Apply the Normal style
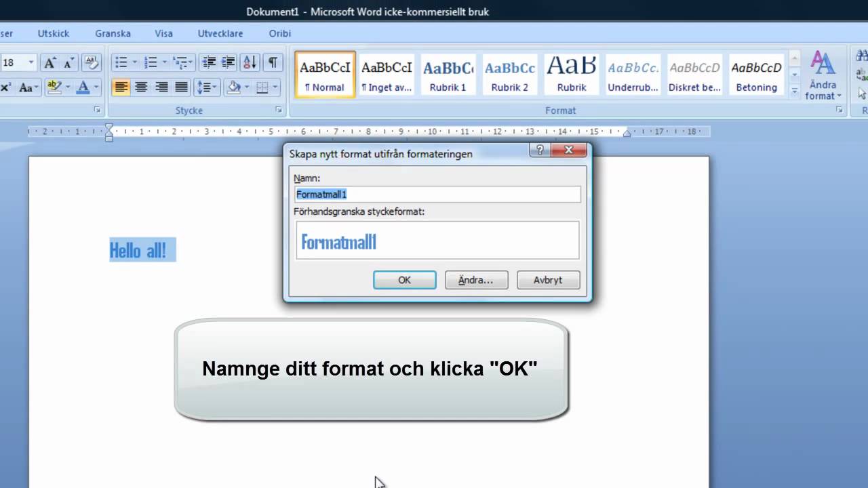The height and width of the screenshot is (488, 868). click(x=325, y=75)
